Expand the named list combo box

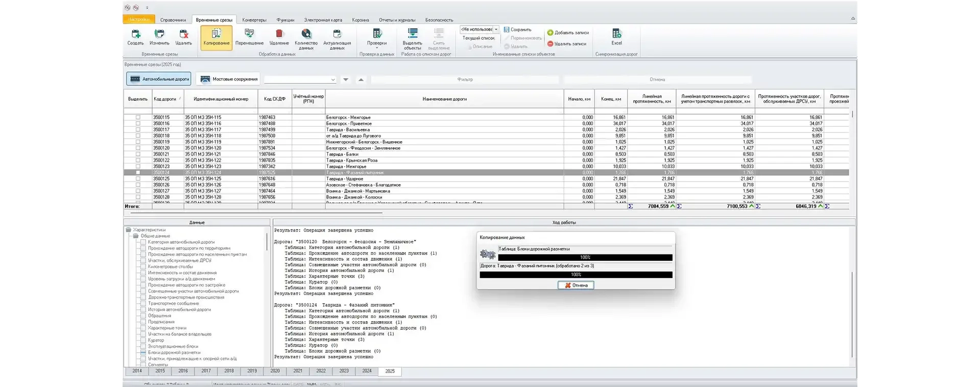point(496,30)
